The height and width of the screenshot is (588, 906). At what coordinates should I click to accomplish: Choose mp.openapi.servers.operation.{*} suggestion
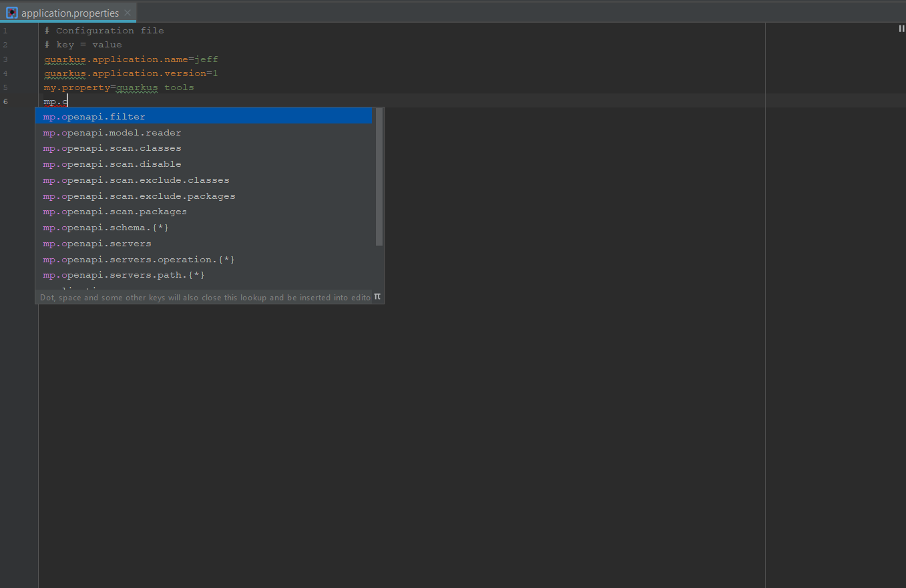[x=204, y=260]
